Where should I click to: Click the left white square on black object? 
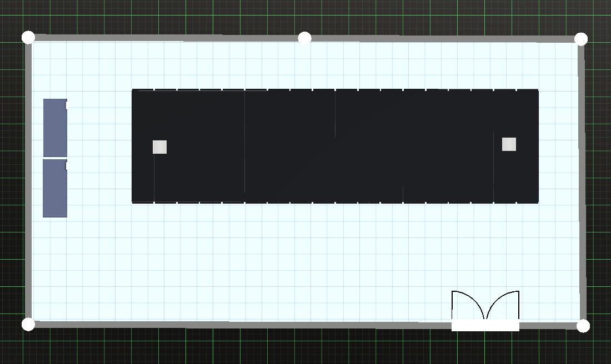point(159,147)
